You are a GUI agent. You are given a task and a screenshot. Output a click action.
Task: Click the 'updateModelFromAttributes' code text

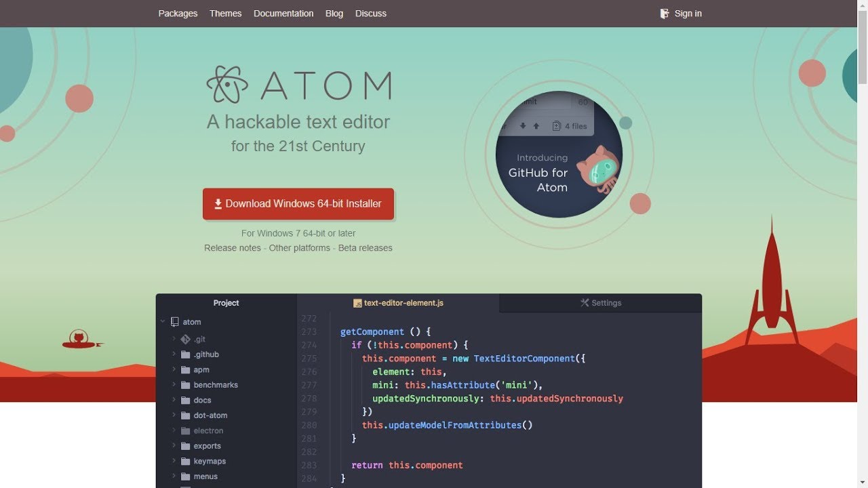[x=455, y=425]
